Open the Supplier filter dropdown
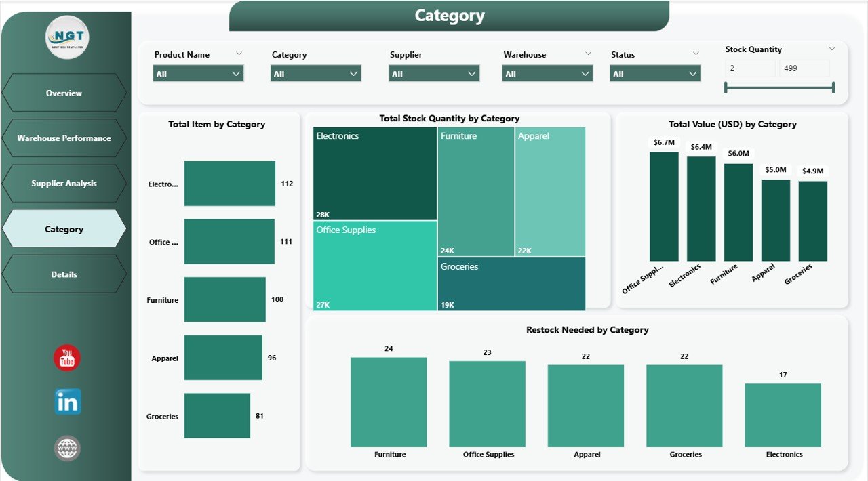The image size is (868, 481). (x=434, y=74)
